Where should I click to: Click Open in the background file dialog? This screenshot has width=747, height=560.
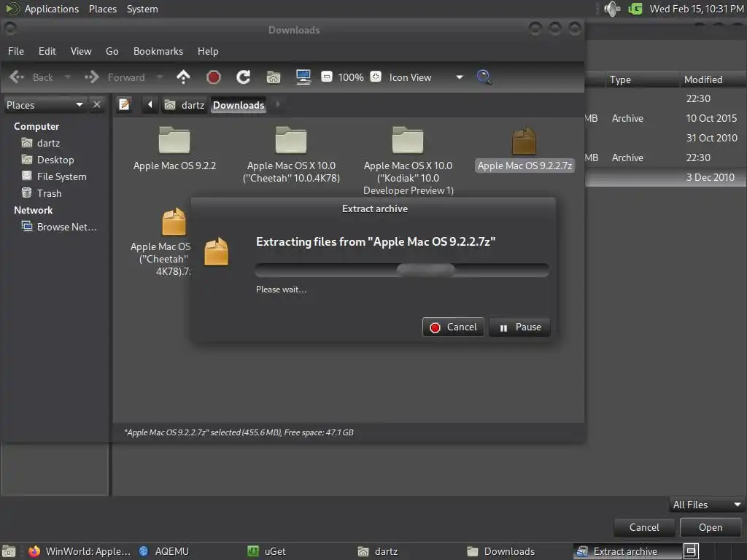point(711,527)
